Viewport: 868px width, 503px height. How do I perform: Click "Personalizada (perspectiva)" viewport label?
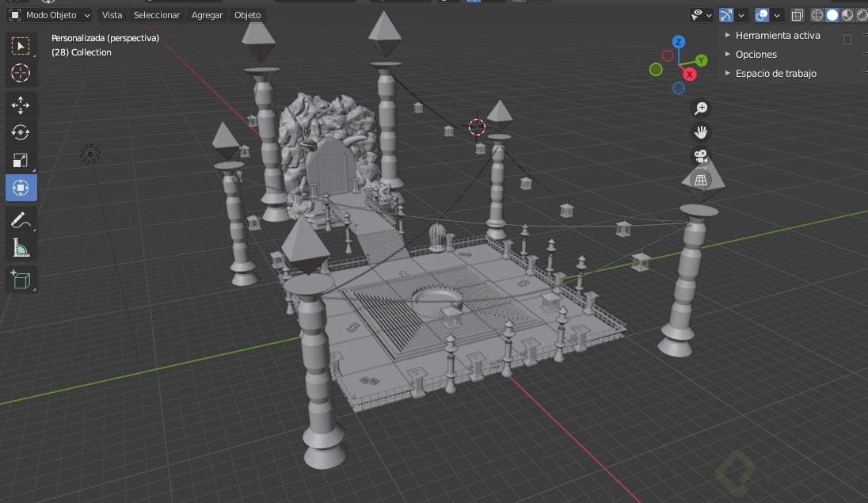pyautogui.click(x=105, y=38)
